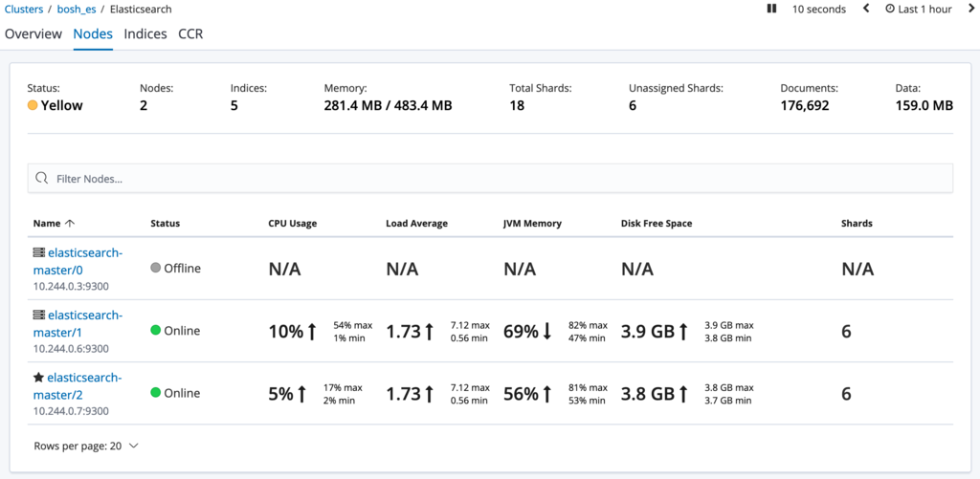Click the search magnifier icon in Filter Nodes
The width and height of the screenshot is (980, 479).
point(42,179)
